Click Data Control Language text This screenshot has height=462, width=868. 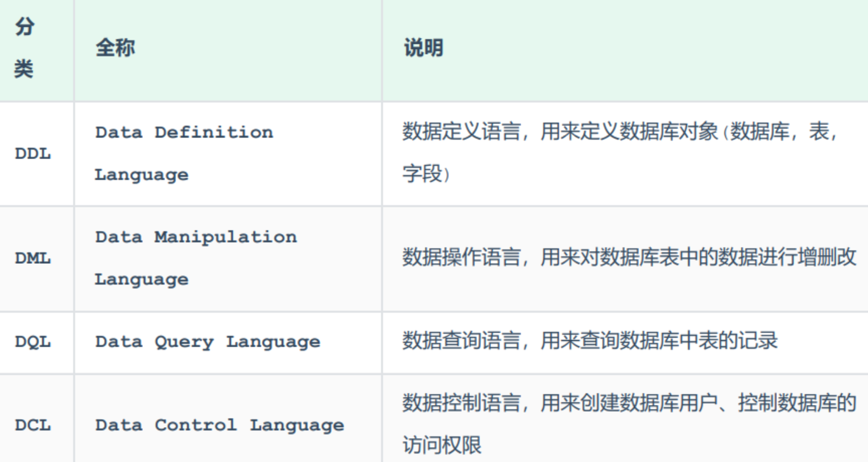(x=219, y=425)
